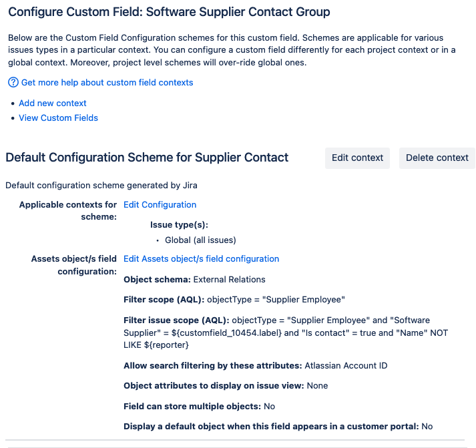Open Edit Assets object/s field configuration link
The width and height of the screenshot is (476, 448).
(201, 258)
